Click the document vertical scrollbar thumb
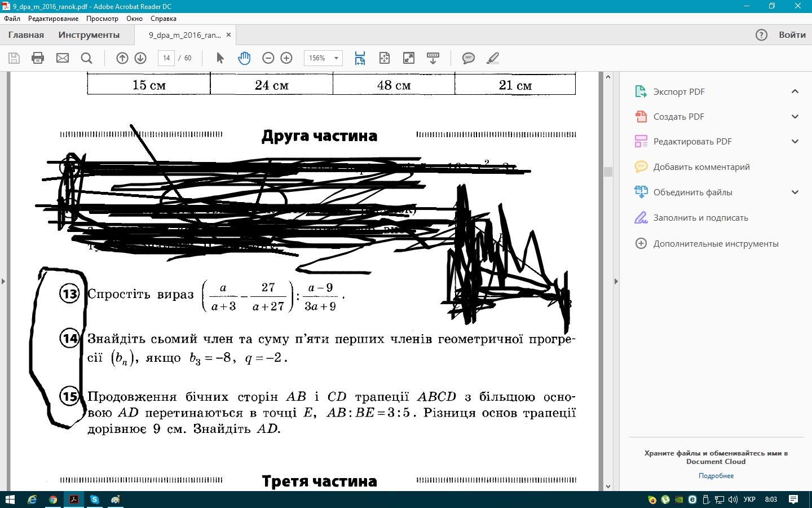The image size is (812, 508). coord(608,172)
